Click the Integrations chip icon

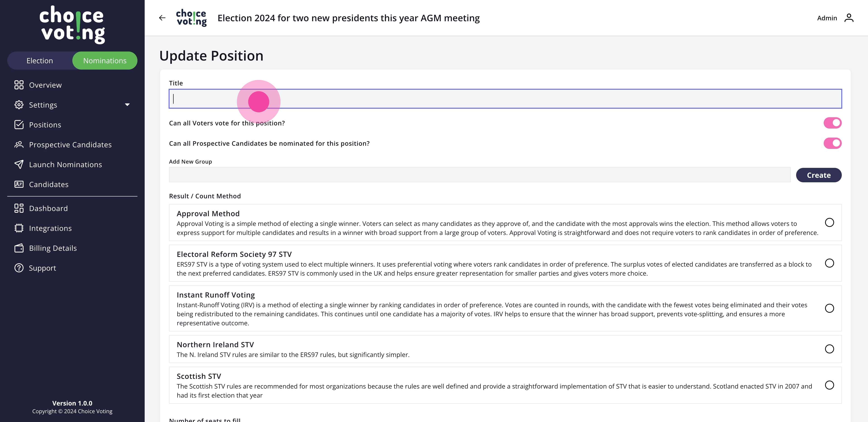pos(19,228)
